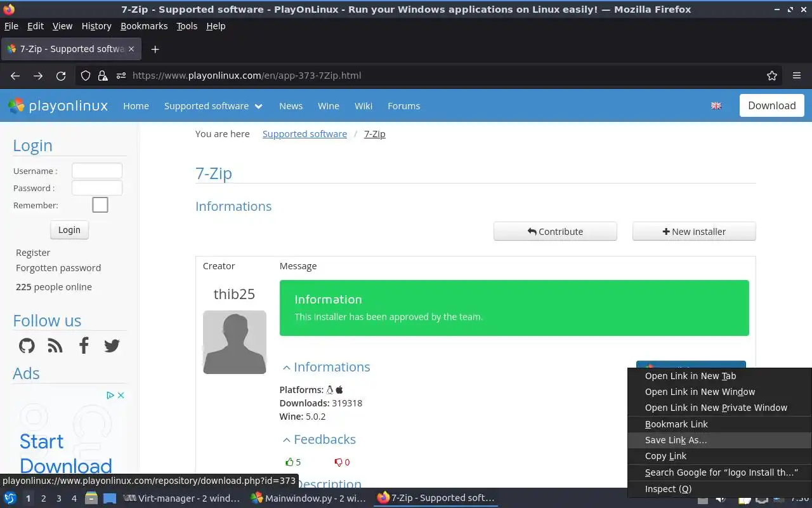Select Open Link in New Window

click(719, 392)
